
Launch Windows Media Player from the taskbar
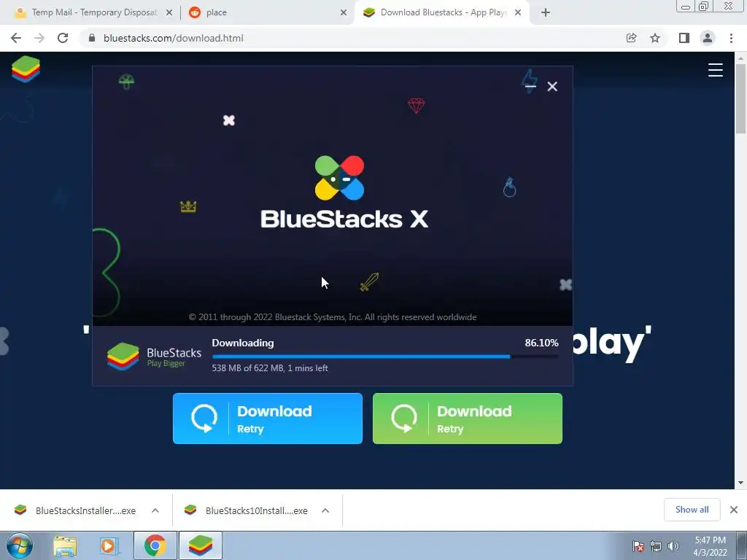click(109, 545)
